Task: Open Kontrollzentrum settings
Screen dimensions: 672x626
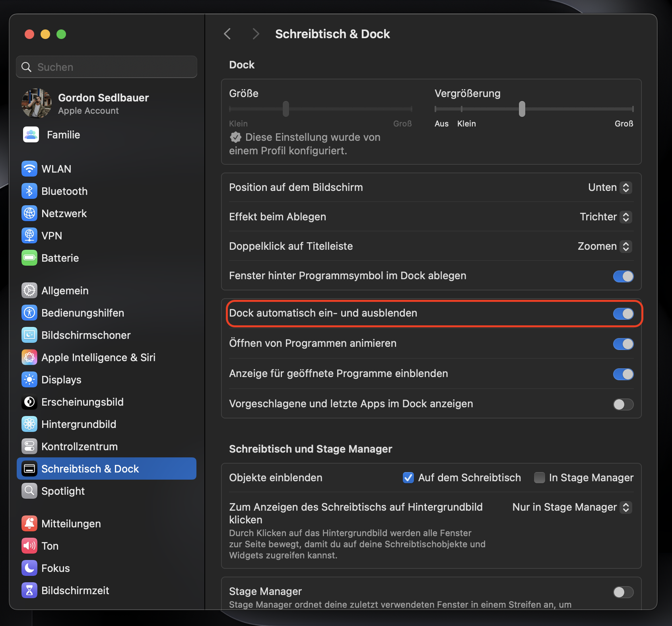Action: 29,446
